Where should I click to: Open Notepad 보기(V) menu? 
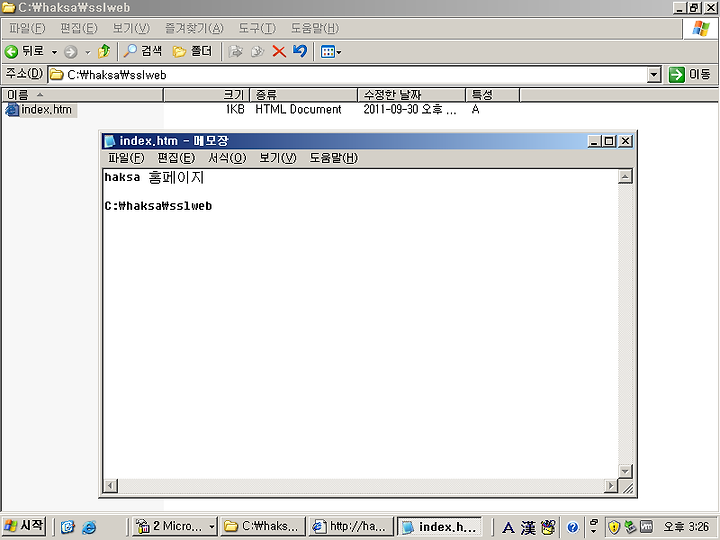click(278, 158)
